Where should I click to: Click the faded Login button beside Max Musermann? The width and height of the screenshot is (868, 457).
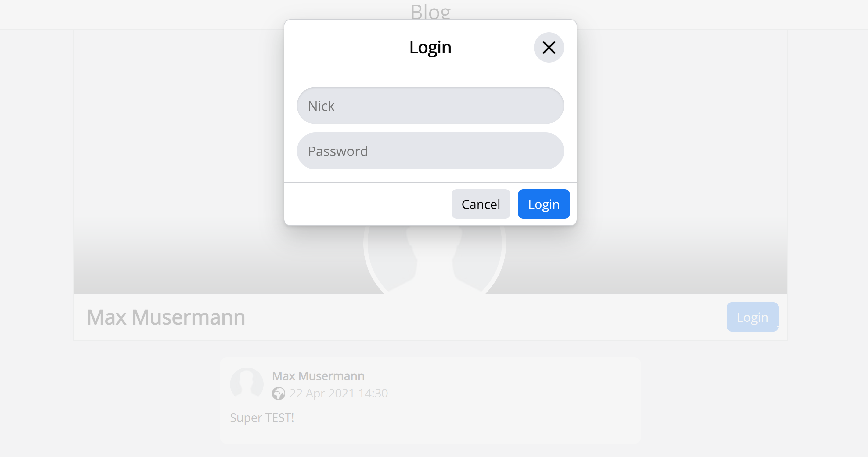point(752,317)
